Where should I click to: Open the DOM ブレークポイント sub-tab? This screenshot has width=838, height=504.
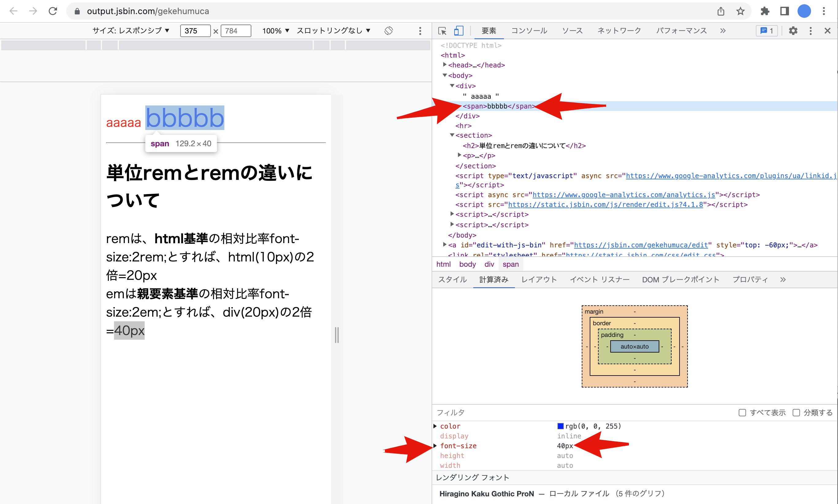[x=680, y=280]
